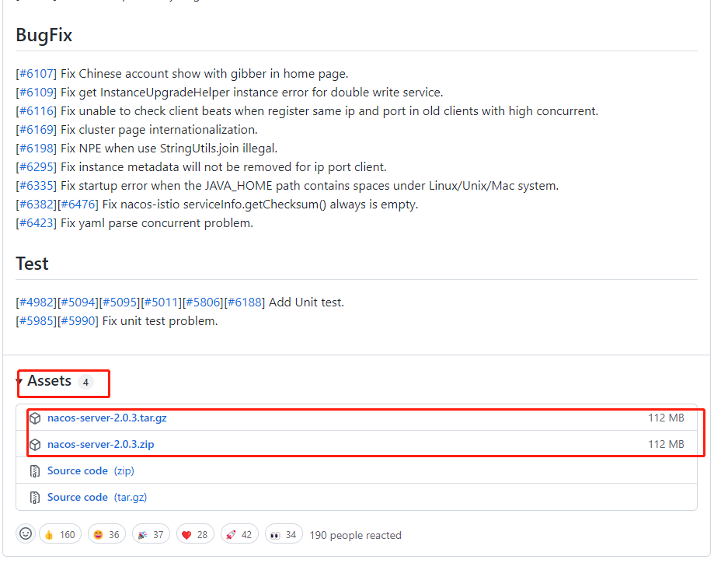
Task: Click 'Fix cluster page internationalization.' text
Action: (159, 130)
